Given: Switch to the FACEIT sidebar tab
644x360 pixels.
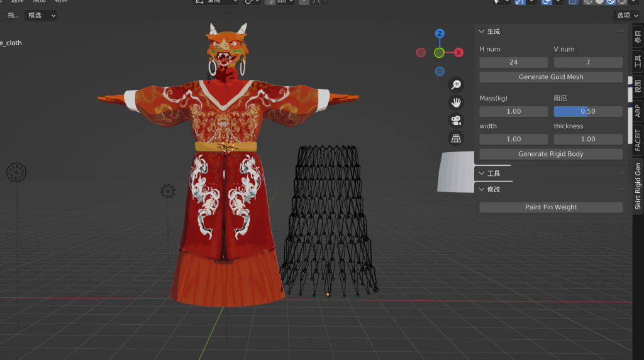Looking at the screenshot, I should 638,139.
